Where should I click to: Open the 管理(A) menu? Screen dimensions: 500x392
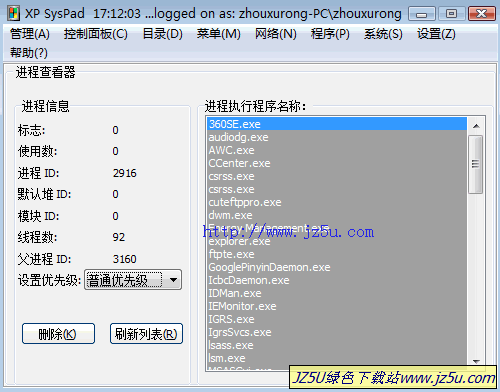[x=30, y=34]
